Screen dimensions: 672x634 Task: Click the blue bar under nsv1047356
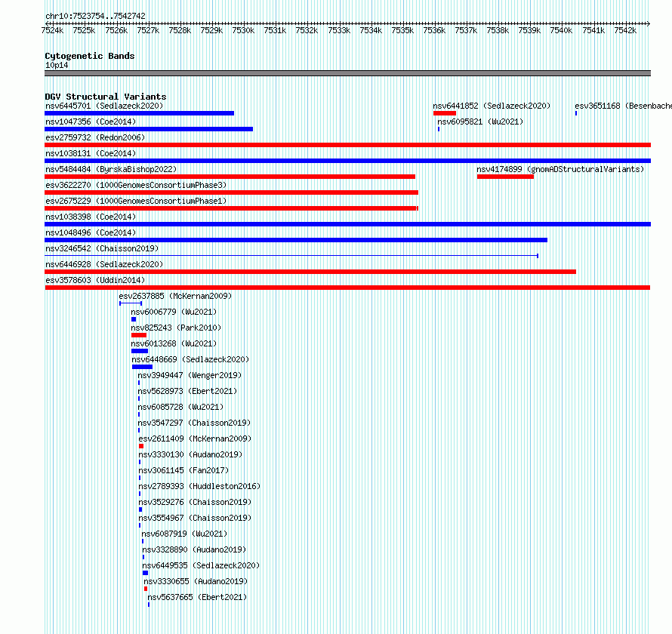[x=149, y=129]
